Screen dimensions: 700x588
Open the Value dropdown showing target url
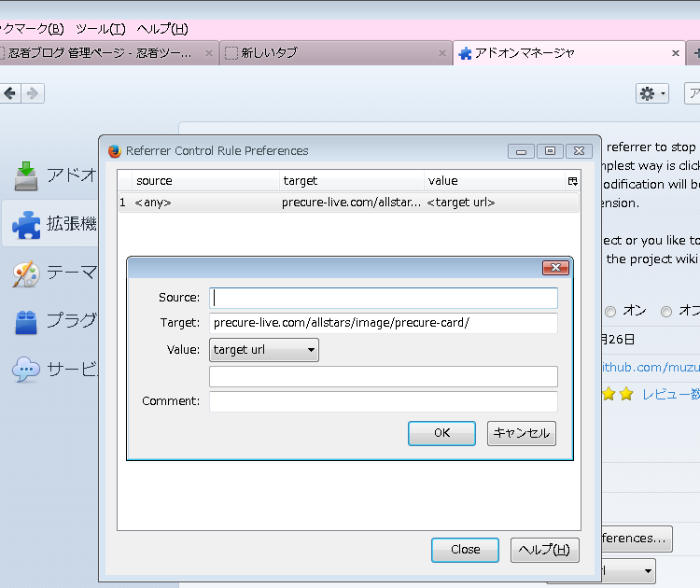tap(264, 350)
